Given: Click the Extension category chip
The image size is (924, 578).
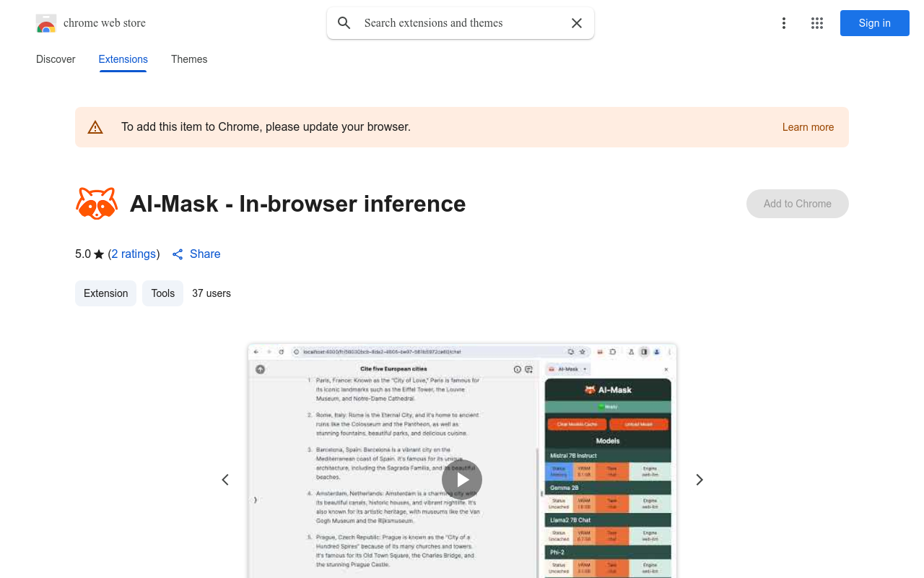Looking at the screenshot, I should click(x=106, y=293).
